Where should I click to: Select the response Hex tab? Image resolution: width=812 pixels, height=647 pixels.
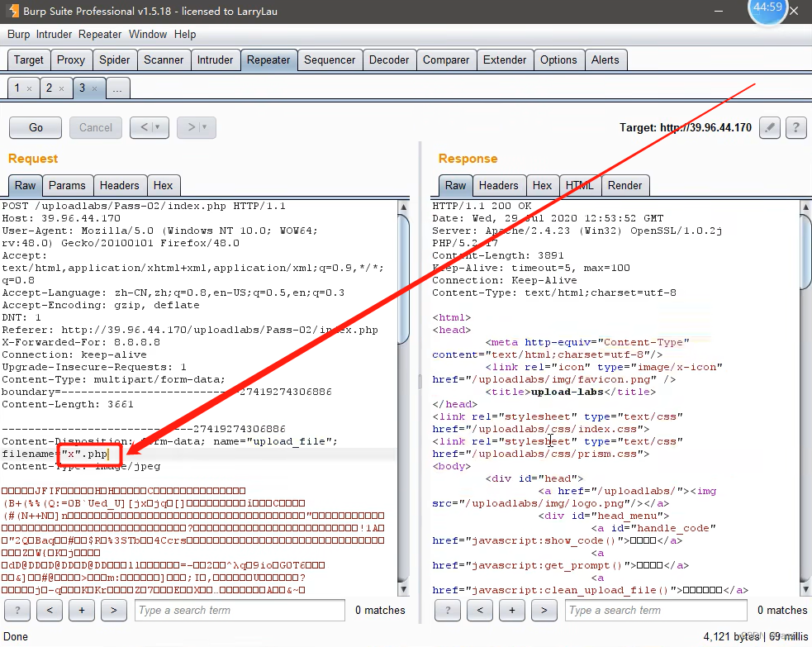pos(542,185)
